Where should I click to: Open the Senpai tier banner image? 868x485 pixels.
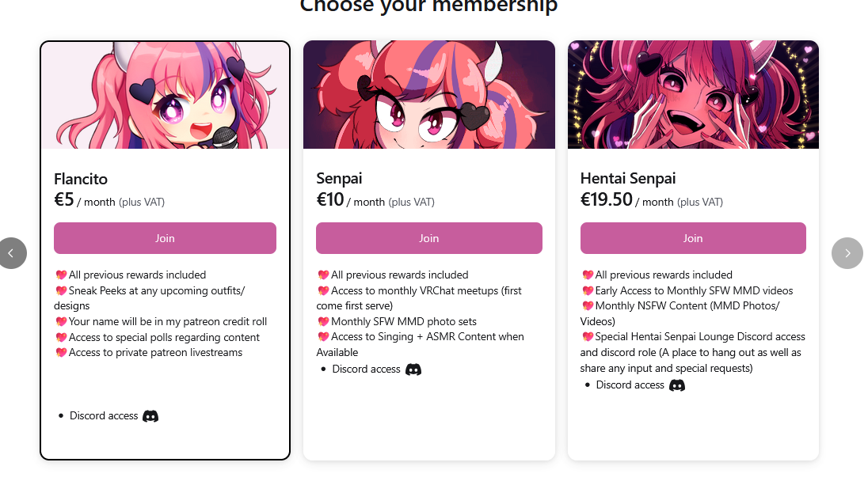(428, 95)
